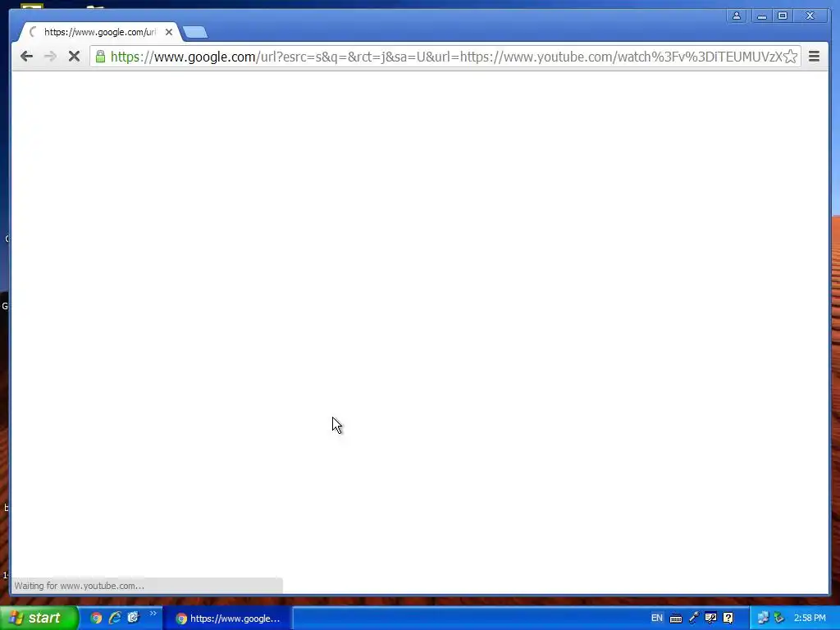Image resolution: width=840 pixels, height=630 pixels.
Task: Bookmark this page with the star
Action: pos(790,57)
